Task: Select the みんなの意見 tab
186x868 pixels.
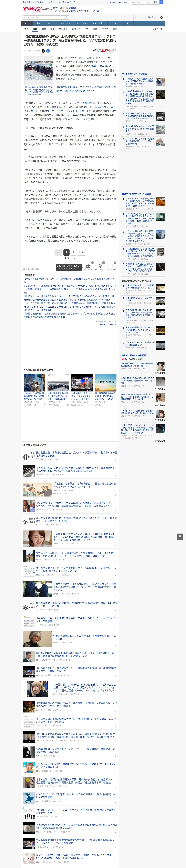Action: coord(99,23)
